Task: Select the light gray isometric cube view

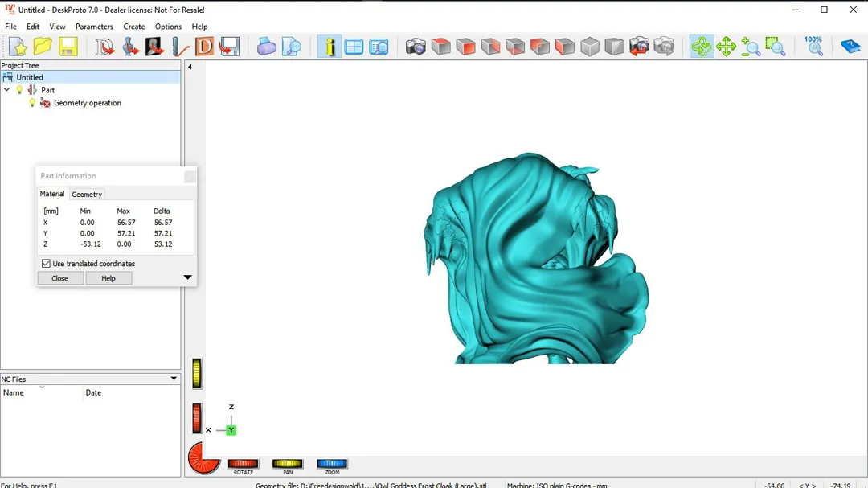Action: tap(590, 47)
